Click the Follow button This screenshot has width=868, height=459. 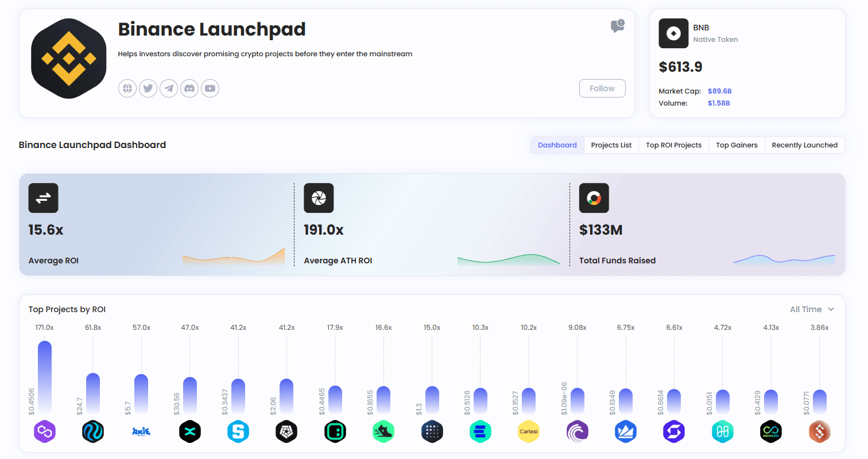click(x=602, y=88)
